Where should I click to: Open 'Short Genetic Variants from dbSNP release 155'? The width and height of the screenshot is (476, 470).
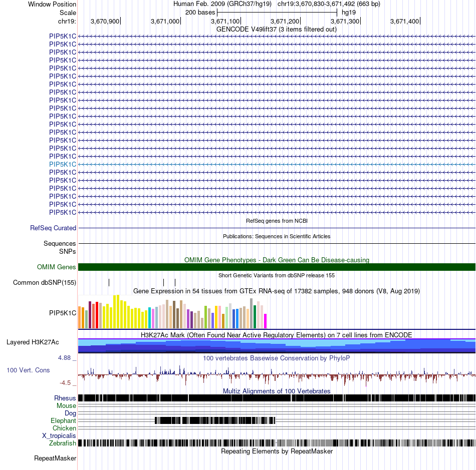click(277, 275)
